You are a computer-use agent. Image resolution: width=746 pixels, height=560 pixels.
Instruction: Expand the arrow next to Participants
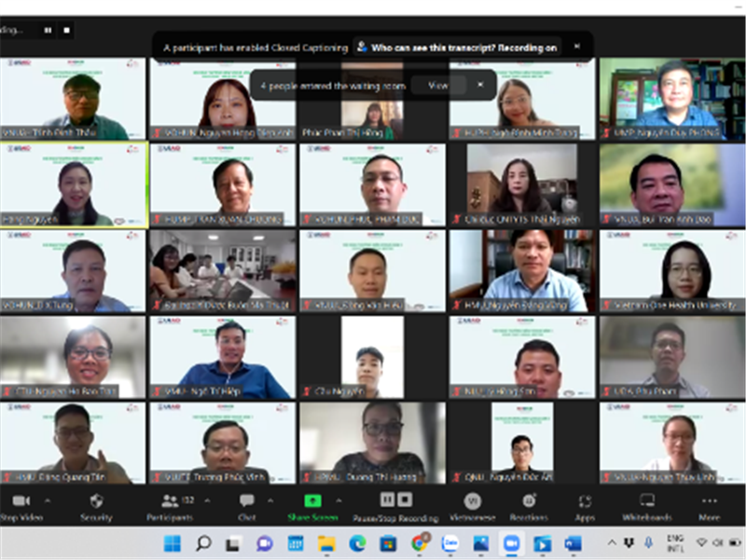click(x=201, y=500)
